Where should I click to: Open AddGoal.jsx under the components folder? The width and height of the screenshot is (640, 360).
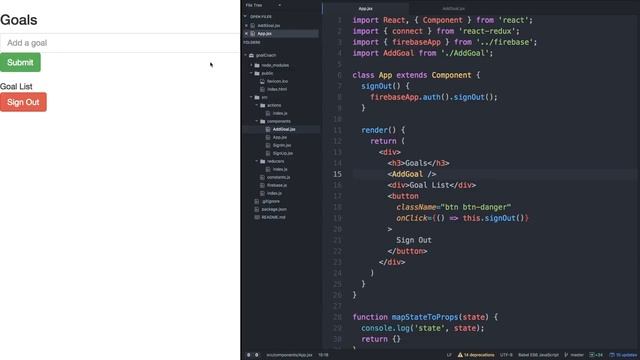[284, 129]
